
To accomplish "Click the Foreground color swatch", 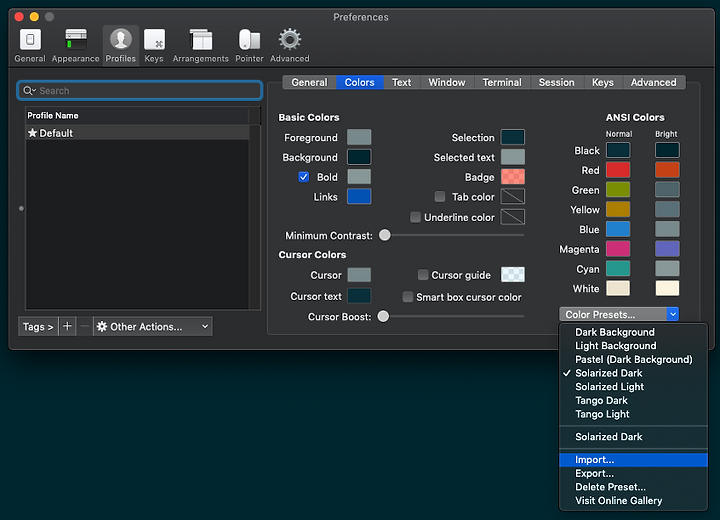I will click(359, 137).
